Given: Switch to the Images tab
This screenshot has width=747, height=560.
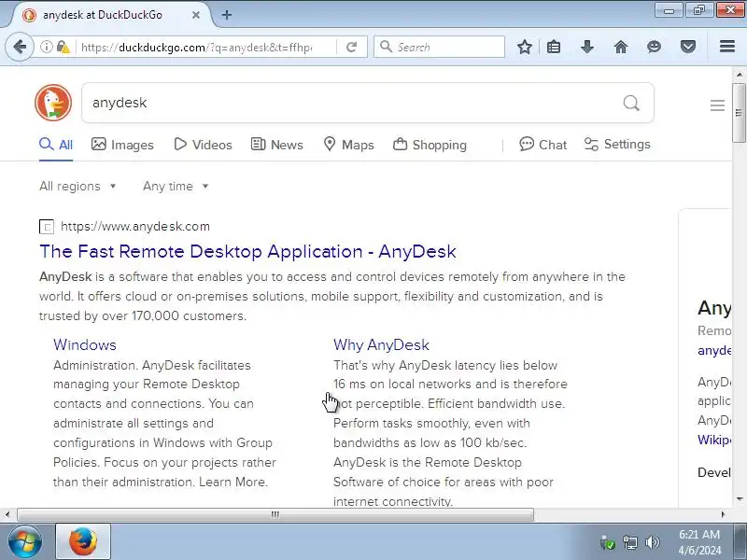Looking at the screenshot, I should (122, 145).
